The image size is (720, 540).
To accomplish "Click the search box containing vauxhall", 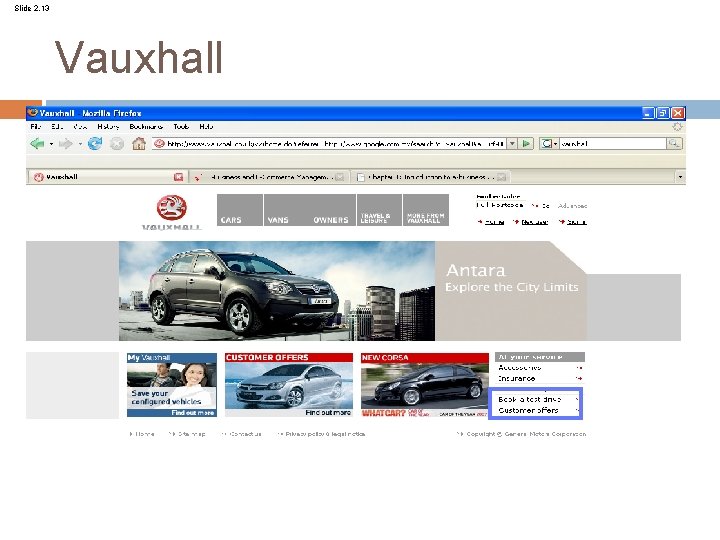I will pyautogui.click(x=613, y=144).
